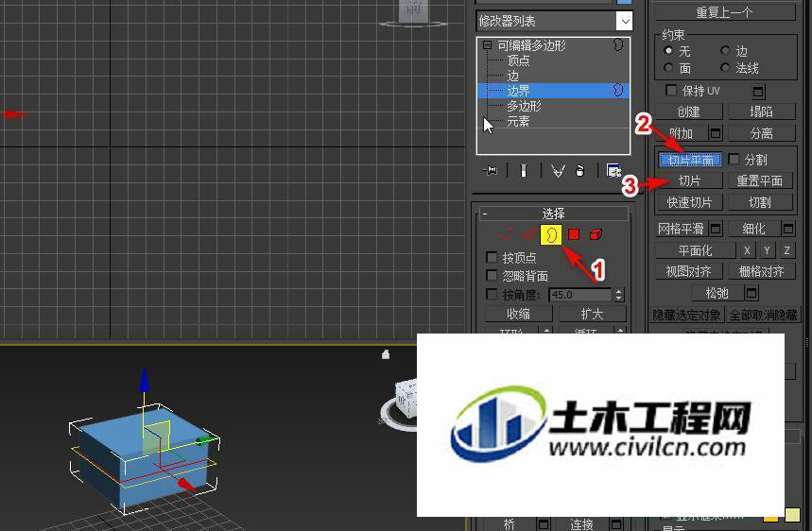Click Make Unique icon under modifier stack
The width and height of the screenshot is (812, 531).
(558, 171)
